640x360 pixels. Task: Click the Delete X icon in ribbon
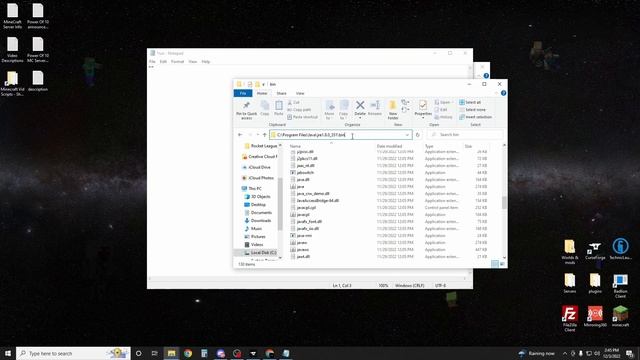coord(360,105)
